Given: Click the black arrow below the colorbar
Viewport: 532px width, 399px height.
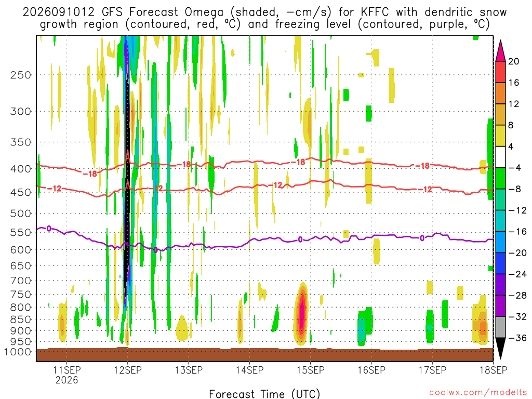Looking at the screenshot, I should (500, 349).
